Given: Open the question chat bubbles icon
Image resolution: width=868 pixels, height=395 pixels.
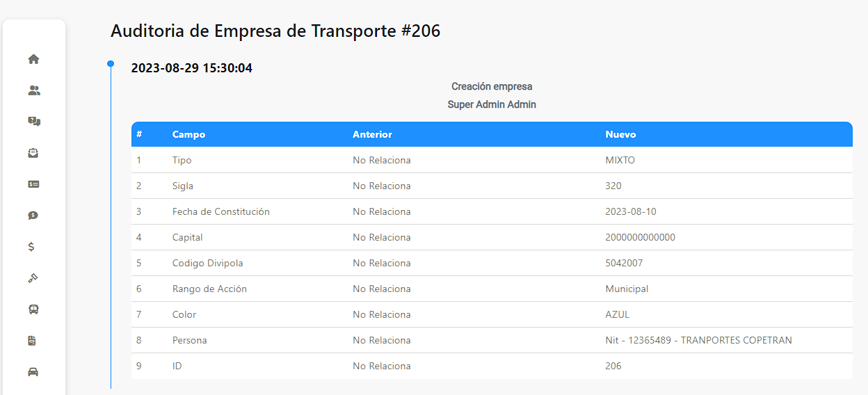Looking at the screenshot, I should click(x=33, y=122).
